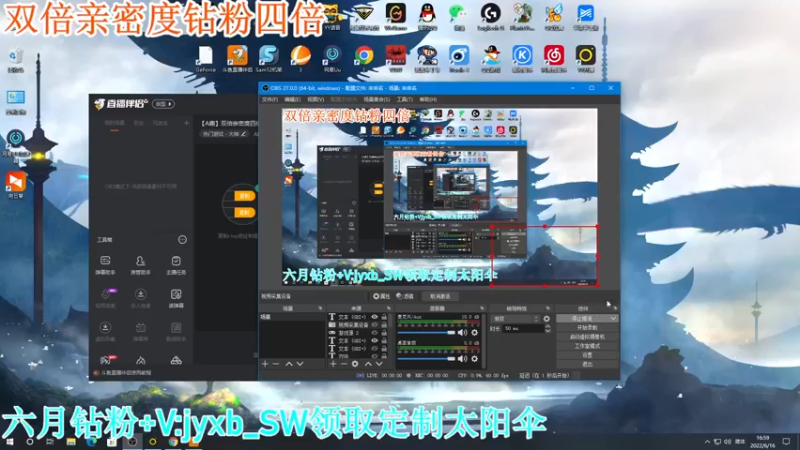The image size is (800, 450).
Task: Open settings gear for 桌面音频 mixer channel
Action: 474,359
